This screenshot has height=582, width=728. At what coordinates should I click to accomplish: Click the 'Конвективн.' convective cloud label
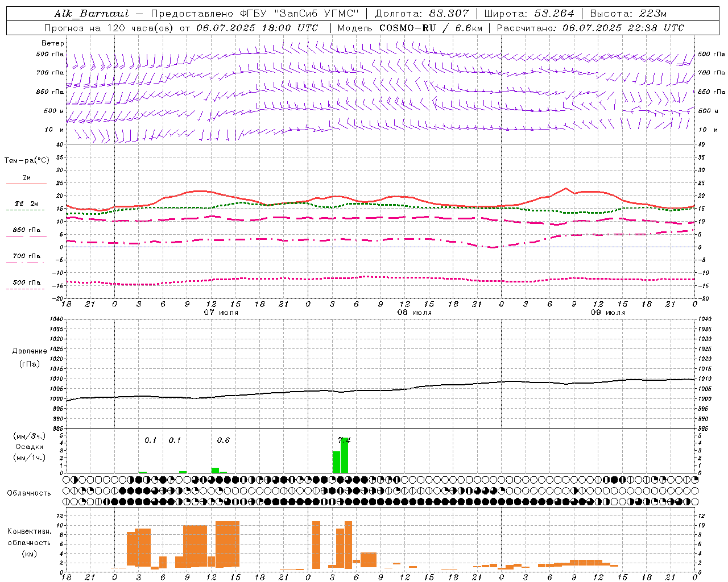29,532
